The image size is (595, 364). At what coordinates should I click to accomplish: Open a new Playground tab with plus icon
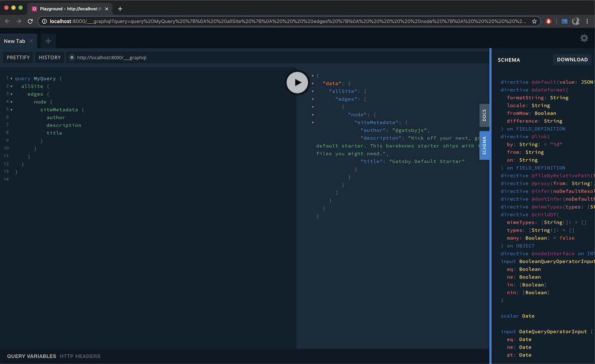click(x=47, y=41)
